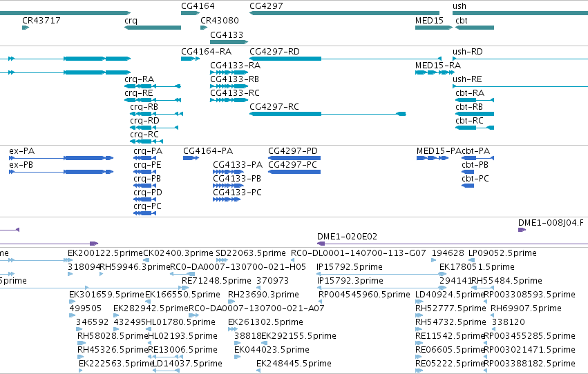
Task: Select the cbt-RB transcript
Action: coord(475,114)
